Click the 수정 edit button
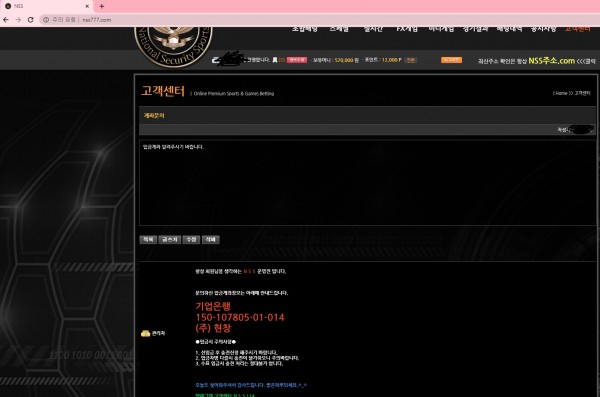600x397 pixels. [x=191, y=240]
